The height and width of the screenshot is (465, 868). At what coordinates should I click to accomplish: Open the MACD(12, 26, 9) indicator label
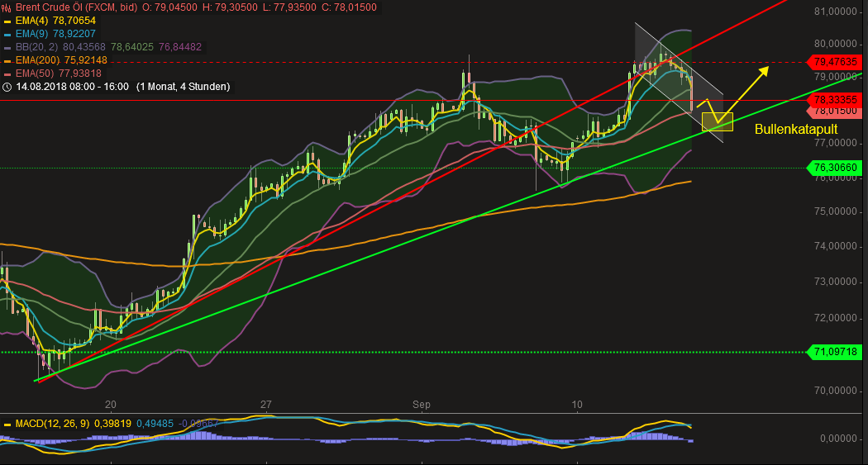pos(52,424)
